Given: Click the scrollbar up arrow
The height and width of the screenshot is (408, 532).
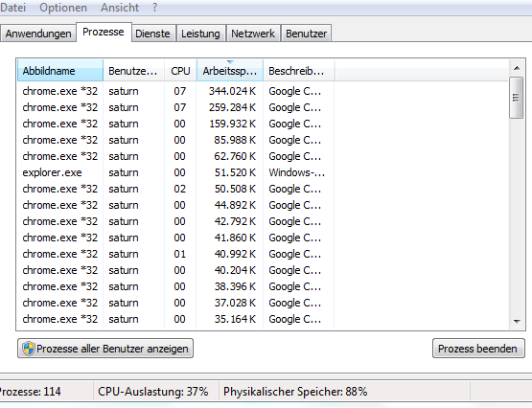Looking at the screenshot, I should [x=517, y=68].
